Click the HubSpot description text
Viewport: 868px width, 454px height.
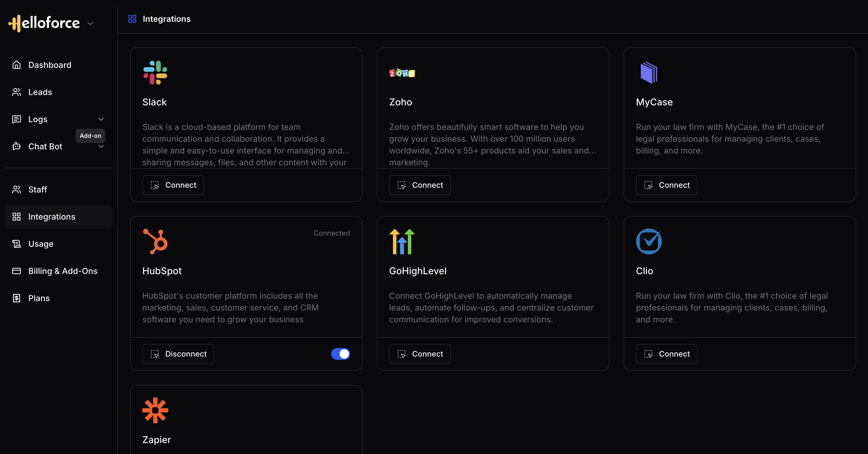click(231, 308)
